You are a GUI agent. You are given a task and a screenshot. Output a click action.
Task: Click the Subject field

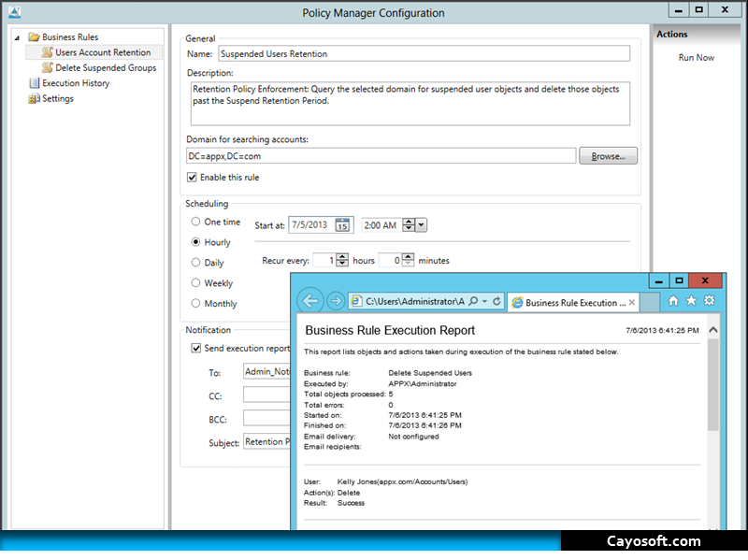[x=266, y=441]
